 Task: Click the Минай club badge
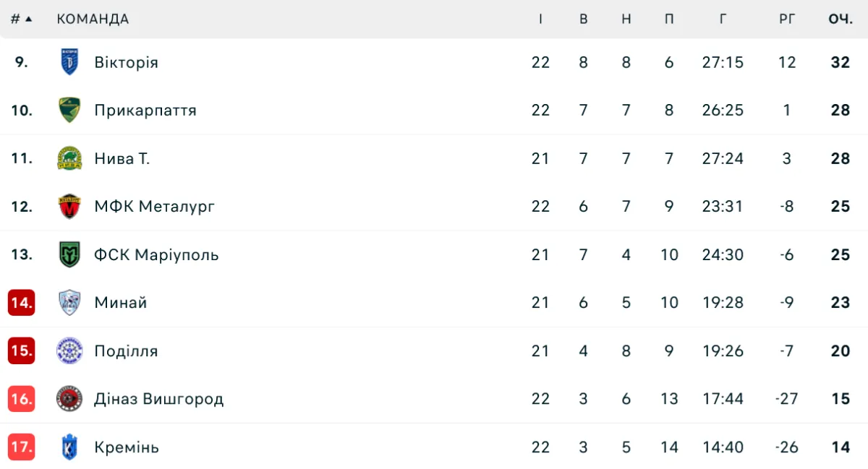point(69,303)
